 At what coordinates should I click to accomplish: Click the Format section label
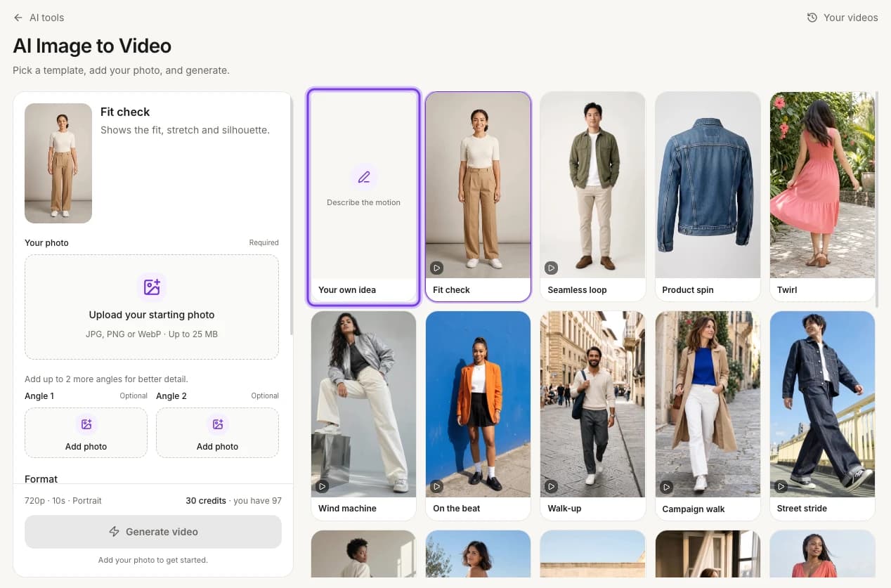(x=41, y=478)
